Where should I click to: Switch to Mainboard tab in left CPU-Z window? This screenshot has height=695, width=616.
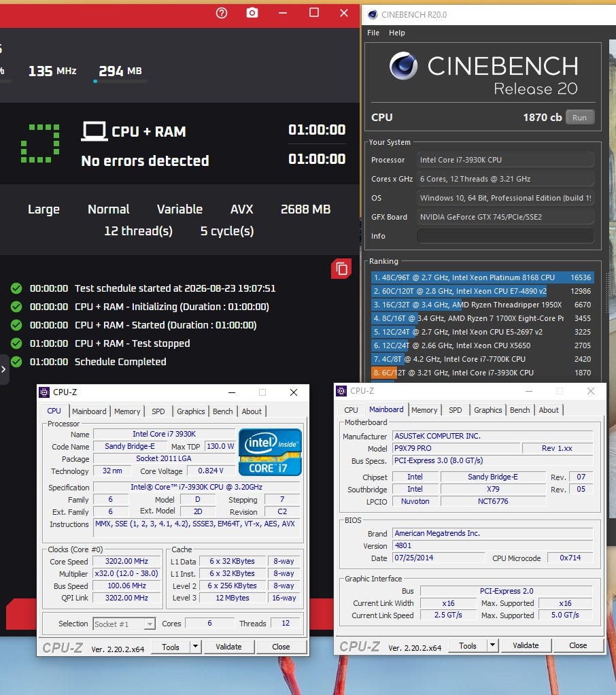coord(89,411)
